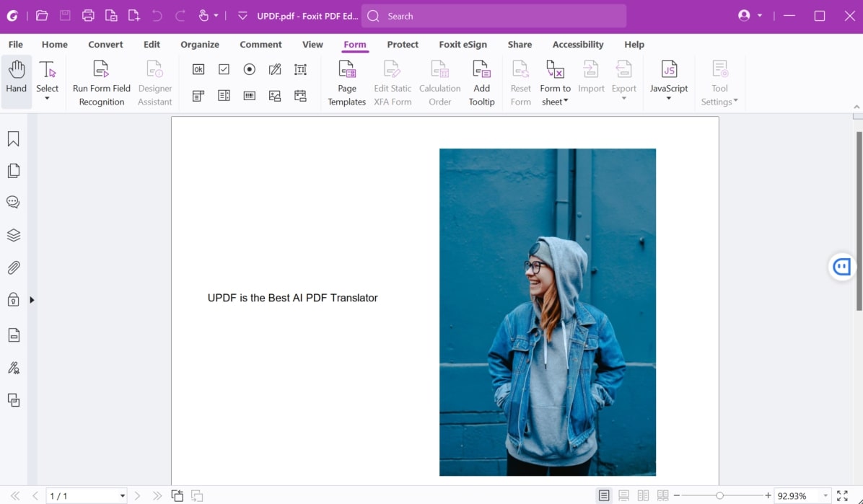
Task: Select the Date Field form tool
Action: (x=300, y=95)
